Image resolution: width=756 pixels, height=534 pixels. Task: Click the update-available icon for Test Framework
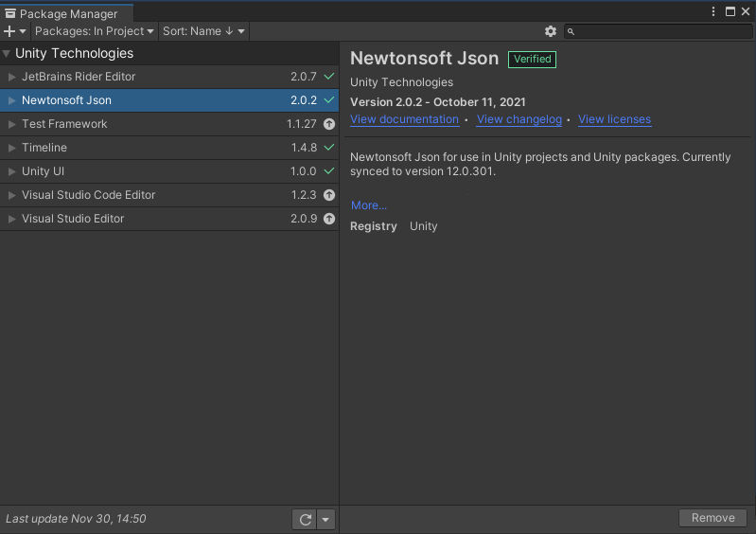(329, 124)
